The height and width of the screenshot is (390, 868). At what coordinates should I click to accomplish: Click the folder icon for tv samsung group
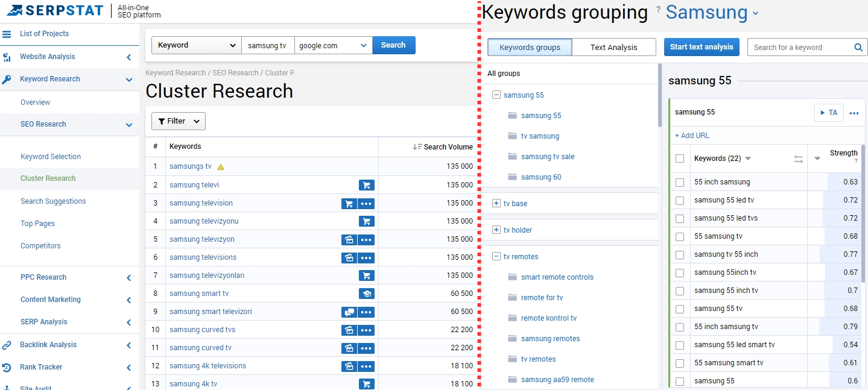pos(513,136)
